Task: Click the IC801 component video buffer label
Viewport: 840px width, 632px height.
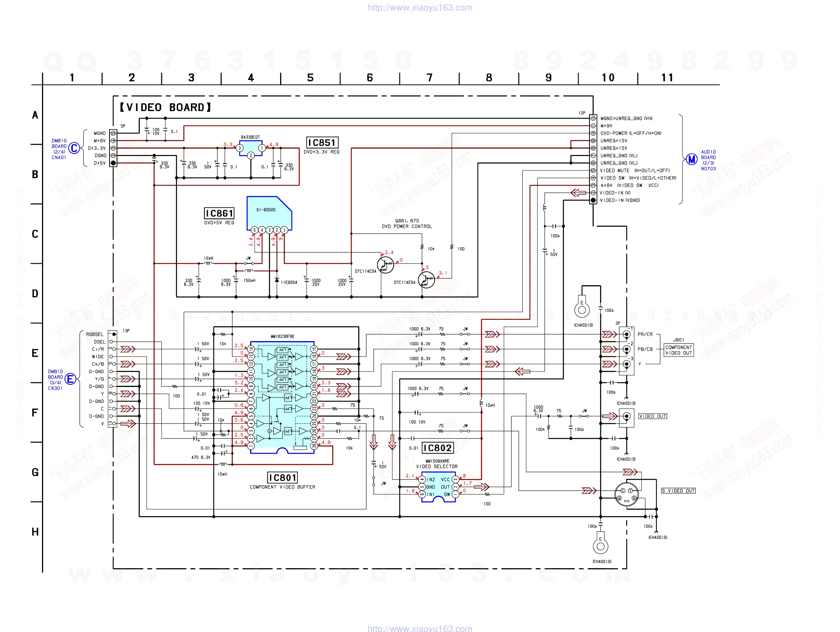Action: pyautogui.click(x=282, y=477)
